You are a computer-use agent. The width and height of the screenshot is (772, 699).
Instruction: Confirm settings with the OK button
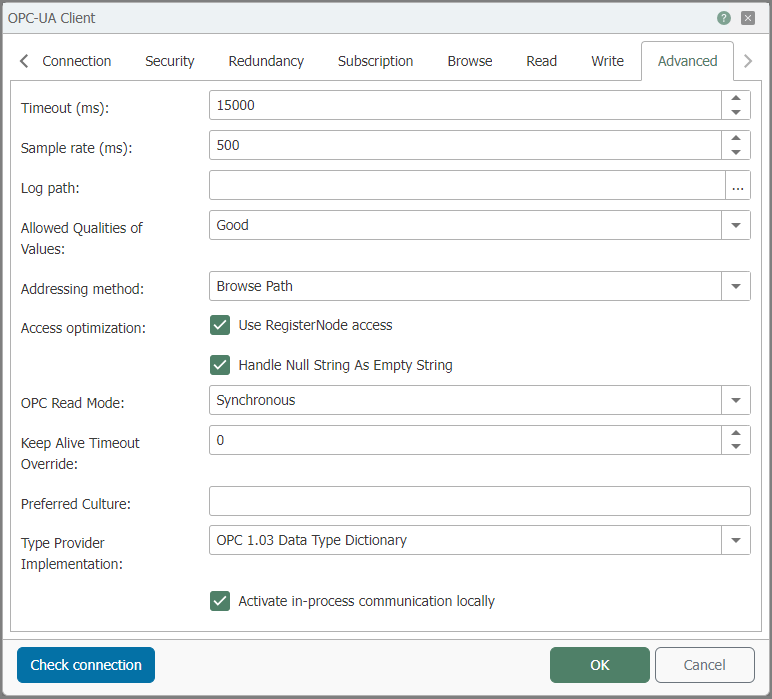click(599, 665)
